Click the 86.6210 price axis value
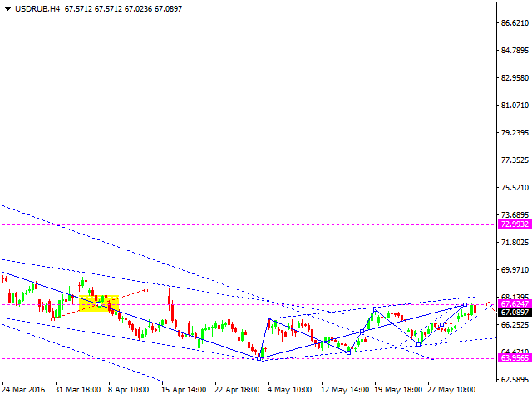Screen dimensions: 532x399 (515, 22)
